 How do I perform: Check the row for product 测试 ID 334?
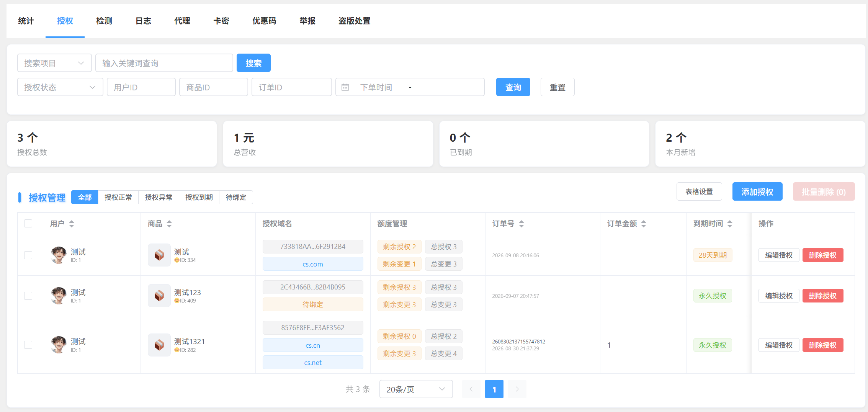pos(28,255)
